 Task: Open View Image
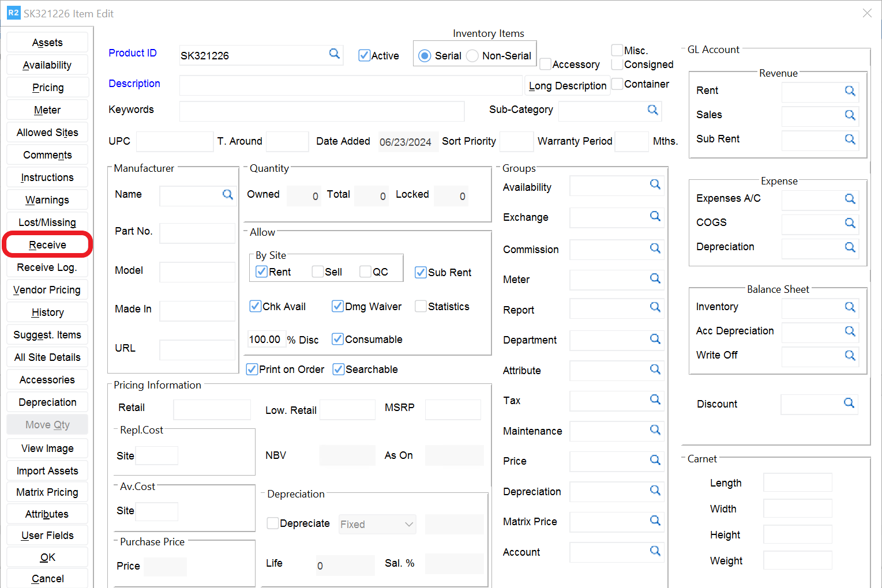click(47, 448)
